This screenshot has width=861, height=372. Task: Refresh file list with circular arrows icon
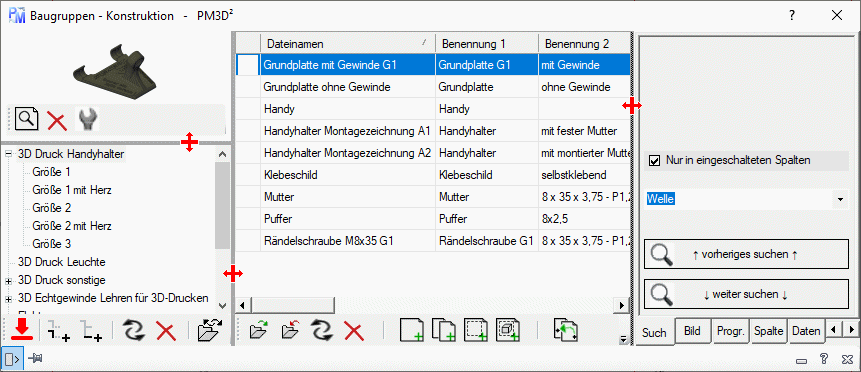coord(323,330)
